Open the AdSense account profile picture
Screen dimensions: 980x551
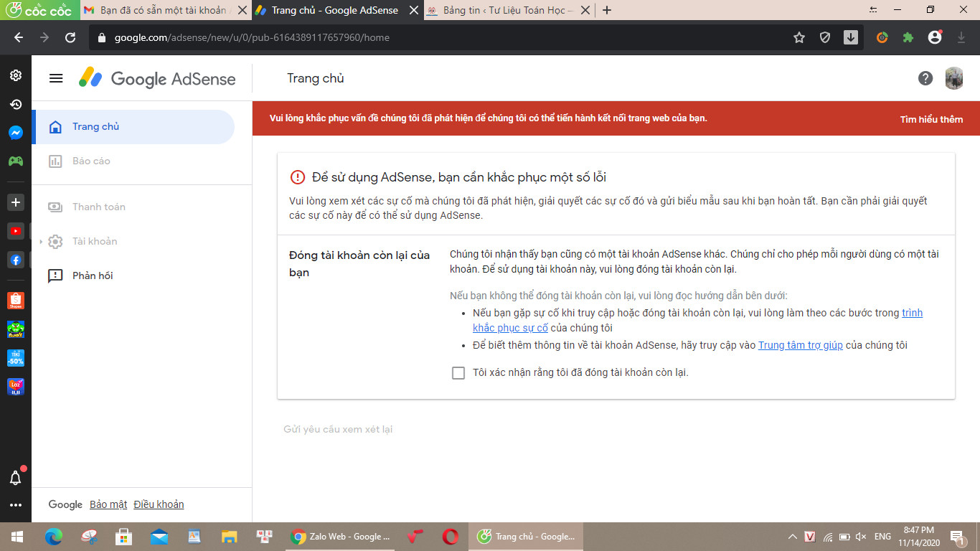[x=954, y=78]
